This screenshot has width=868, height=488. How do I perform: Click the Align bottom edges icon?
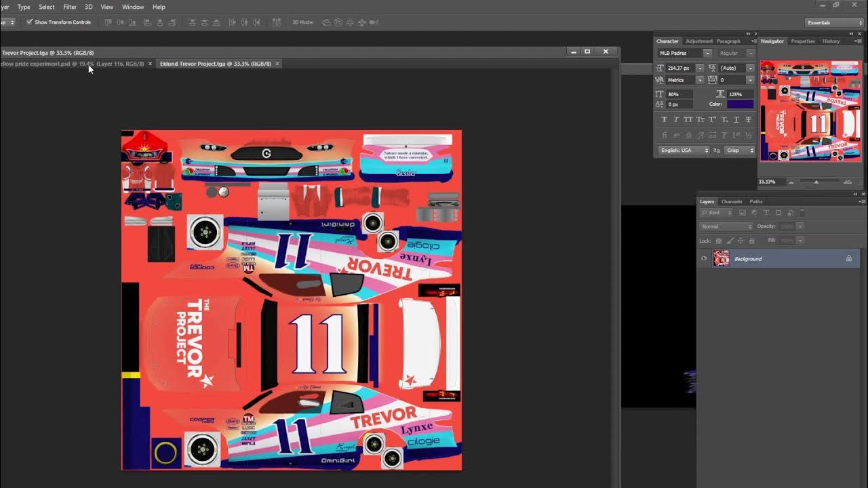tap(132, 22)
